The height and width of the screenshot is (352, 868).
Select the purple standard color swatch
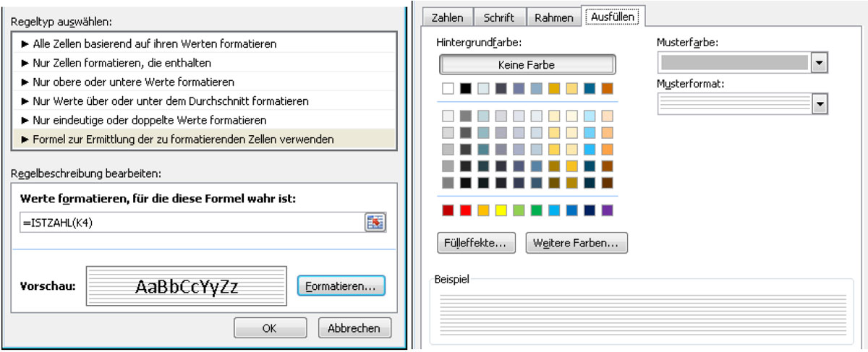(x=607, y=210)
